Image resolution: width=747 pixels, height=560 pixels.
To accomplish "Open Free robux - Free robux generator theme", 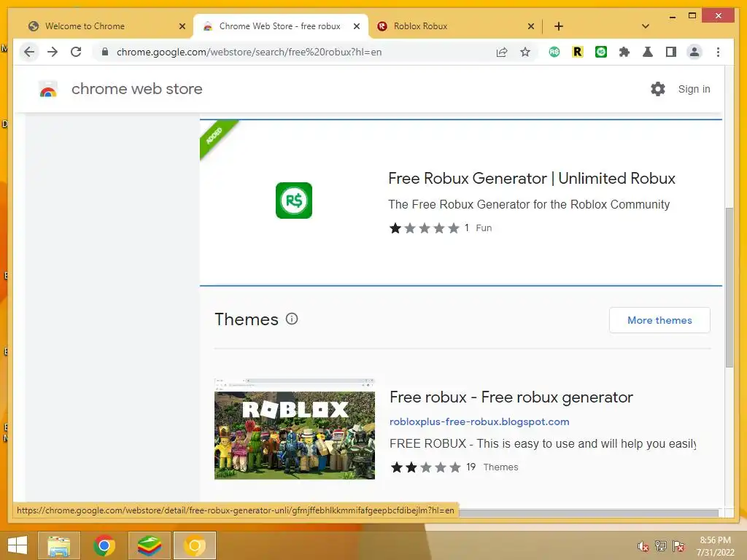I will pyautogui.click(x=511, y=397).
